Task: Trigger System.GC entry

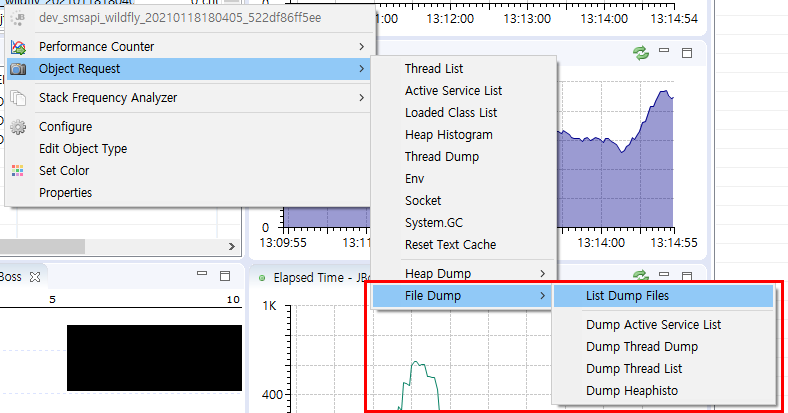Action: point(463,223)
